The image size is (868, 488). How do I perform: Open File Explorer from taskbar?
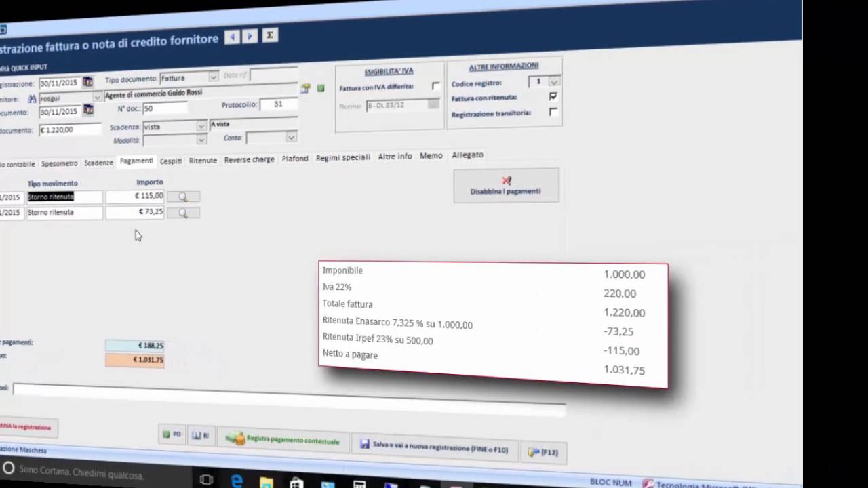(x=267, y=482)
